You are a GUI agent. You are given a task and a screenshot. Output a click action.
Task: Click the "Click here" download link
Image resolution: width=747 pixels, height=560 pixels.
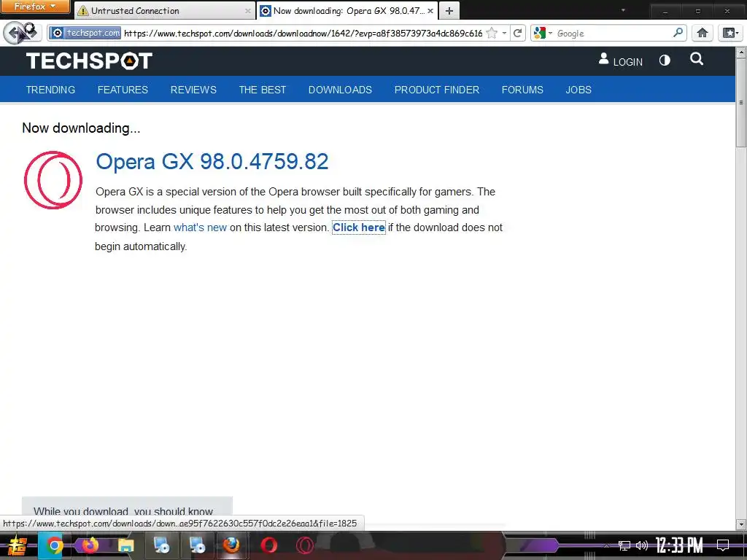(x=359, y=227)
